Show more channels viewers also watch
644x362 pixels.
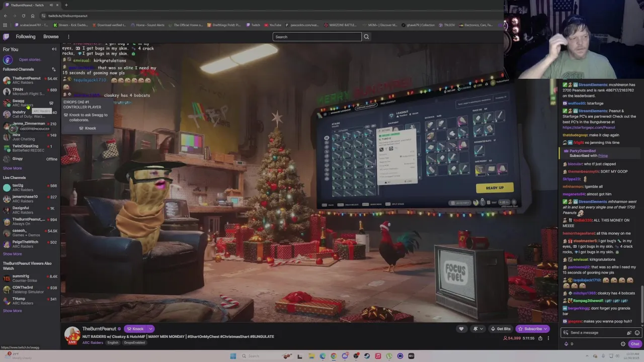[12, 311]
